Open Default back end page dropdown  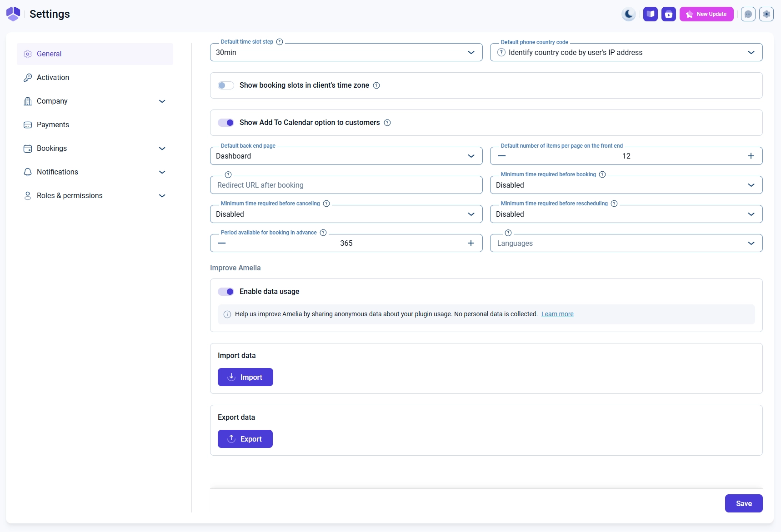coord(346,156)
